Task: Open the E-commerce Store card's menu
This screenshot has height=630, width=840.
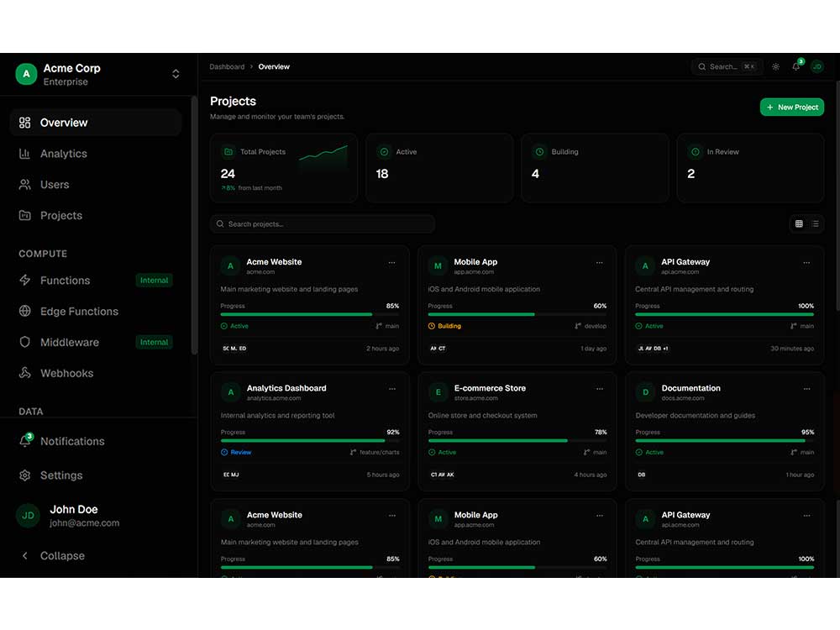Action: point(600,389)
